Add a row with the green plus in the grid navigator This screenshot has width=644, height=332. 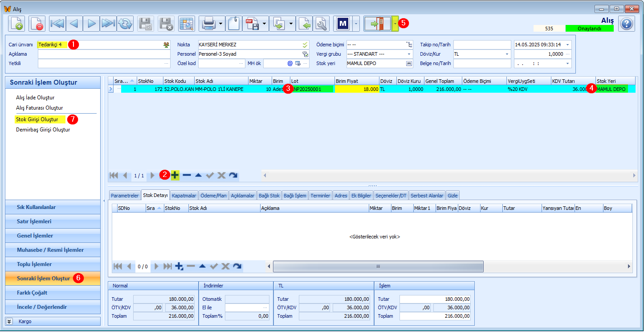click(x=175, y=175)
